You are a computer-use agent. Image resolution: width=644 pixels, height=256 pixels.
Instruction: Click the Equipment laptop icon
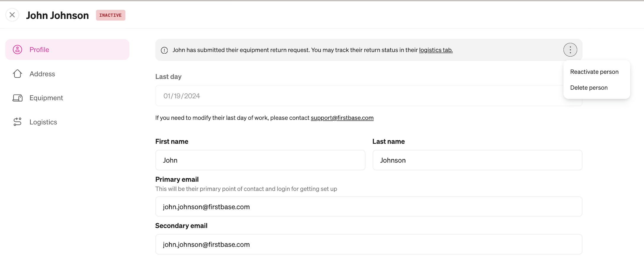click(17, 98)
